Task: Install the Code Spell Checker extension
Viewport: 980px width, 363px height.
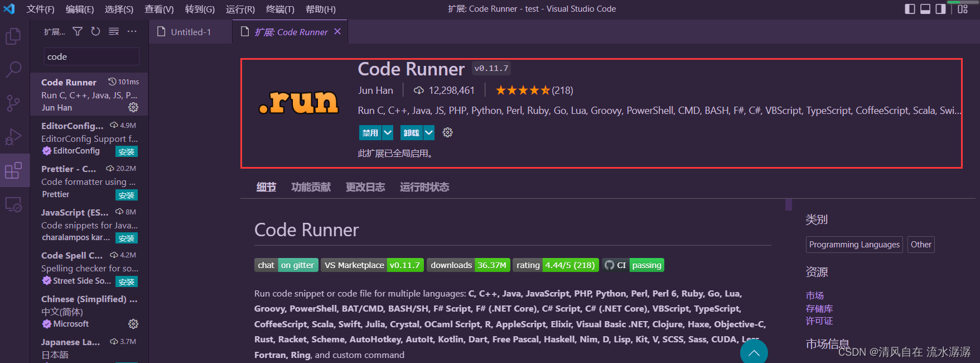Action: [x=127, y=281]
